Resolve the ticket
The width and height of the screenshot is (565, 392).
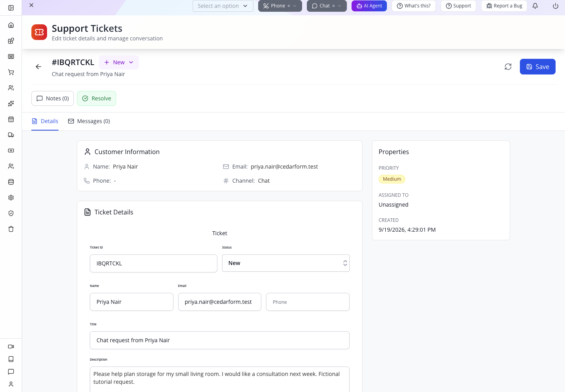coord(97,98)
